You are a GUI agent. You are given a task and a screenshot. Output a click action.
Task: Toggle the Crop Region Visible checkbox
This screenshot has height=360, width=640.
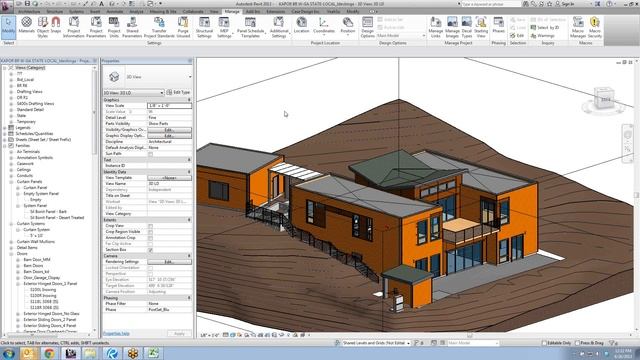point(150,232)
